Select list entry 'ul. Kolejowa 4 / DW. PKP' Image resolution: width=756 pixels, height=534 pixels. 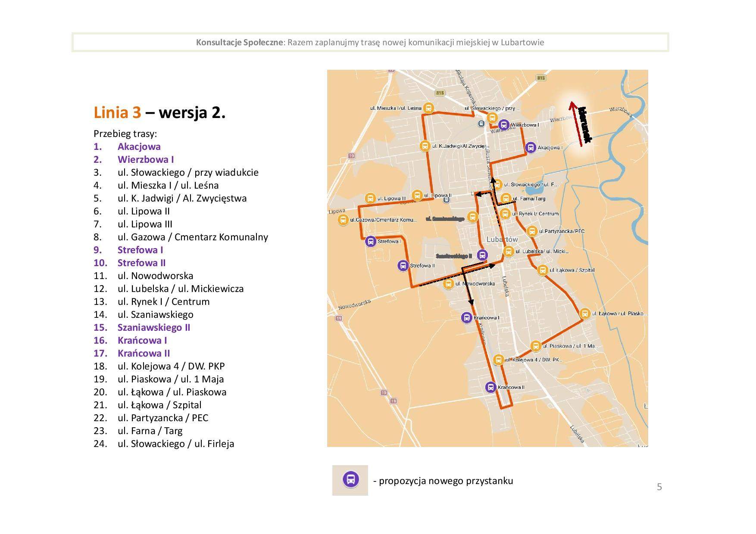(171, 366)
